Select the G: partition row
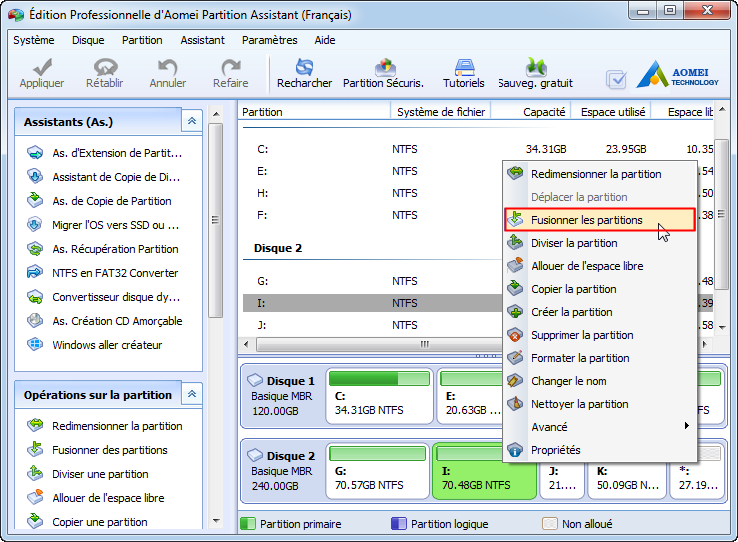 pyautogui.click(x=372, y=281)
